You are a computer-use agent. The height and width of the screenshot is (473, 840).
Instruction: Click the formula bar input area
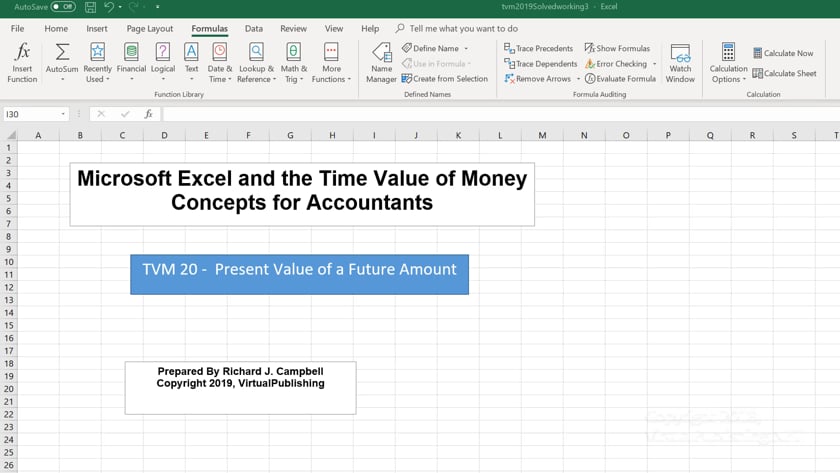501,114
